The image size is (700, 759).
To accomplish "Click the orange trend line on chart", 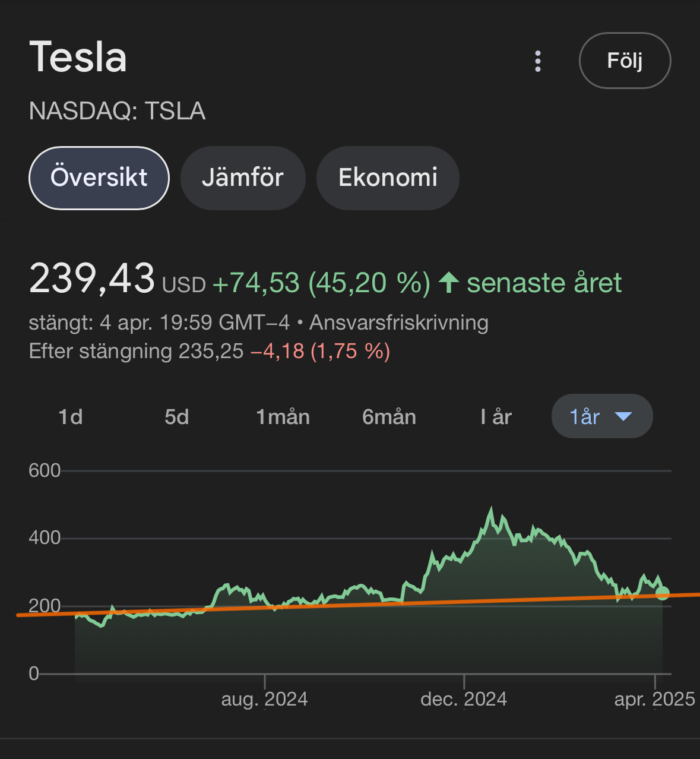I will click(356, 604).
